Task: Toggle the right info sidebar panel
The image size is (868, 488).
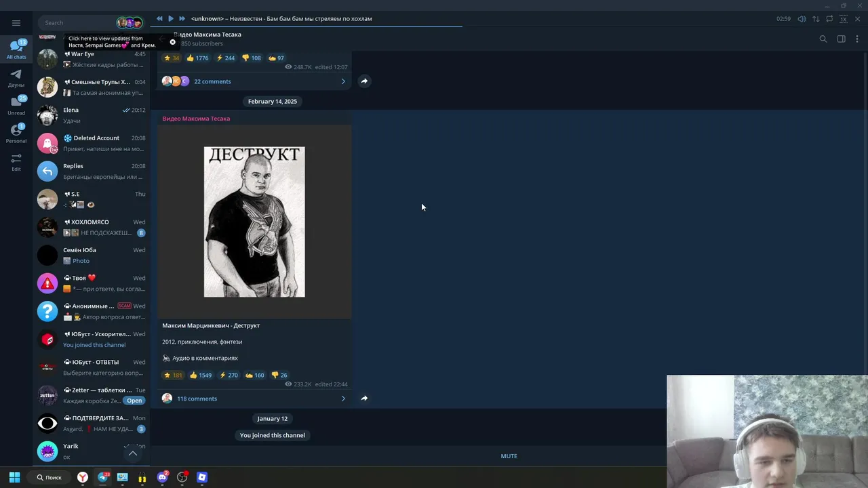Action: 841,39
